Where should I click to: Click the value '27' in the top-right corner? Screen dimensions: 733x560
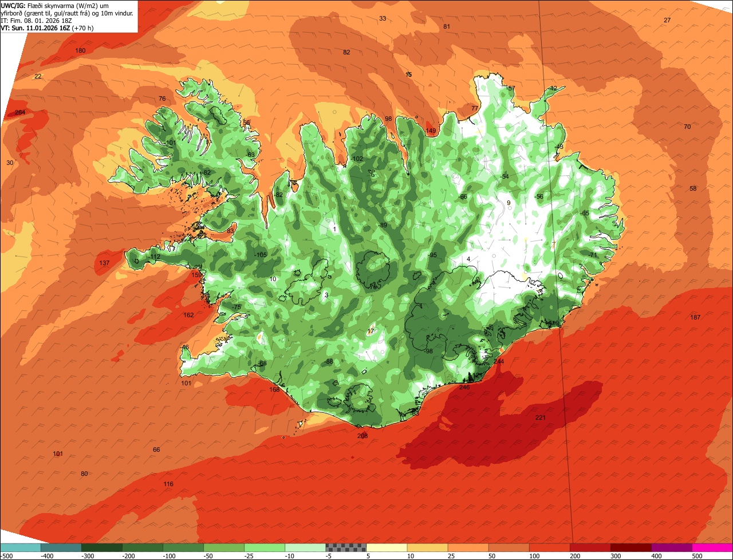click(667, 21)
